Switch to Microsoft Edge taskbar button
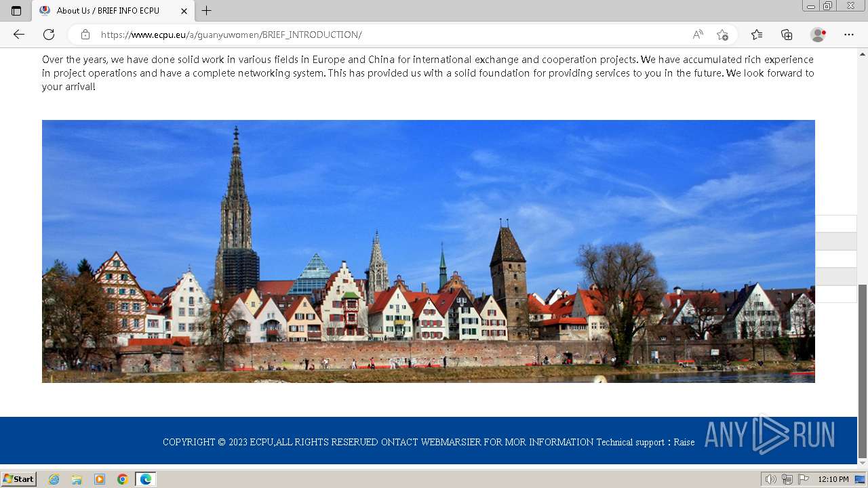 (146, 479)
